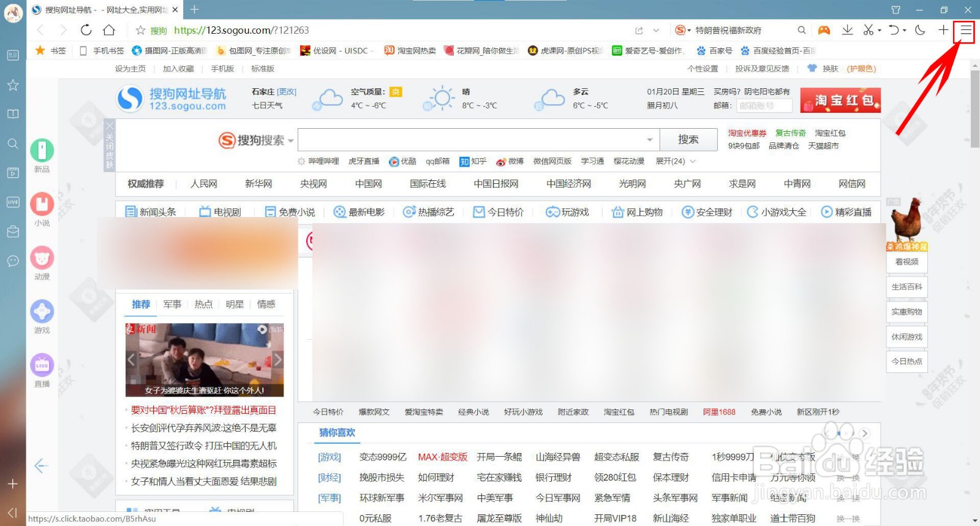Open reading book icon in left sidebar
This screenshot has height=526, width=980.
point(13,114)
